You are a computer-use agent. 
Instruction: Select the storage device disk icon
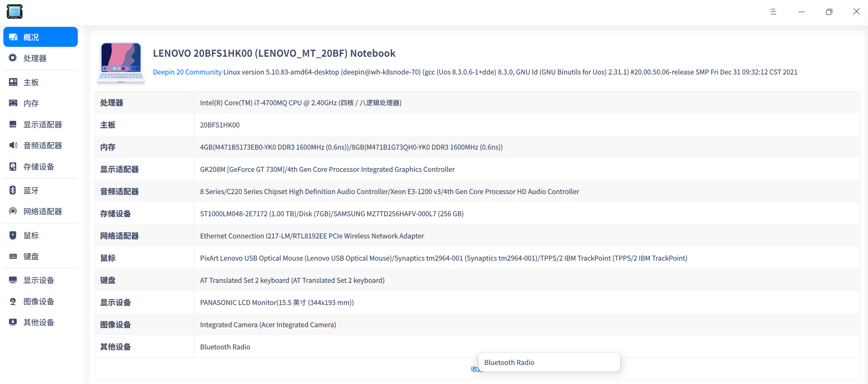click(13, 166)
